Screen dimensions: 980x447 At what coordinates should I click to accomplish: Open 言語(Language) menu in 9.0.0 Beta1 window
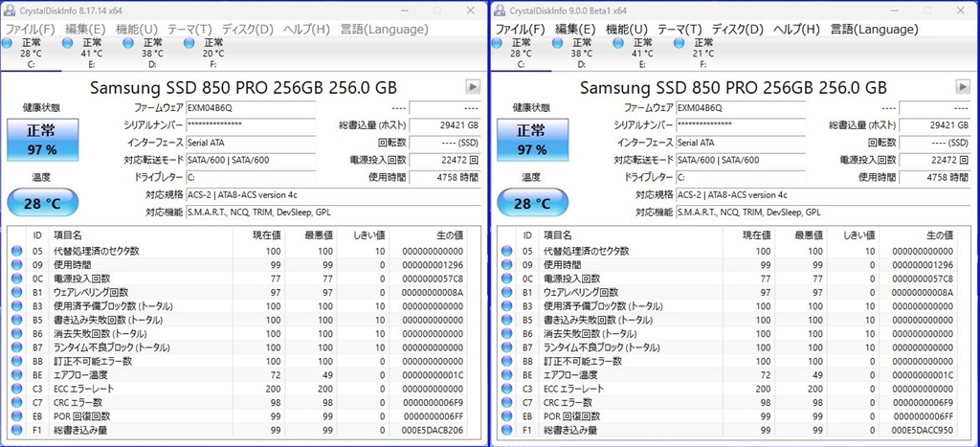click(x=874, y=30)
